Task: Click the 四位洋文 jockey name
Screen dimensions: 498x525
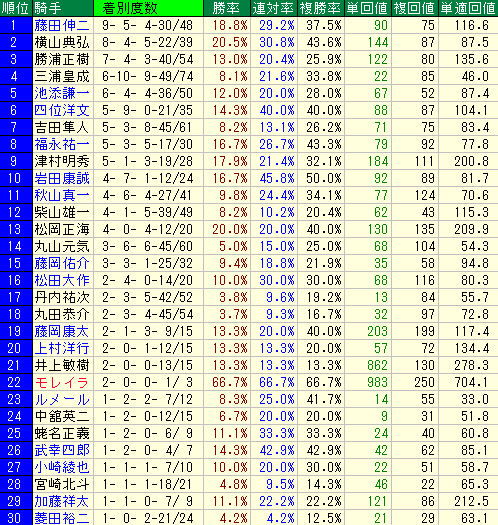Action: pyautogui.click(x=62, y=110)
